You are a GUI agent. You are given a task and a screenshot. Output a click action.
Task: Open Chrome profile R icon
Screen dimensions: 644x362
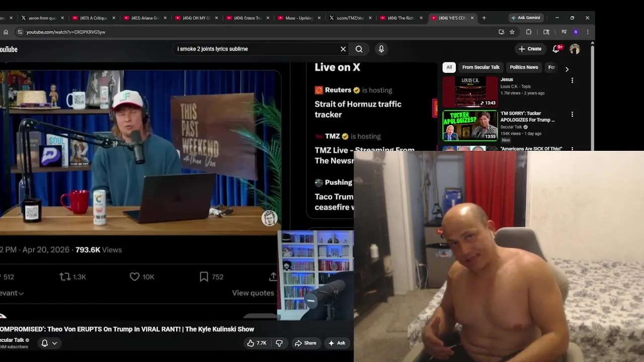pyautogui.click(x=576, y=32)
